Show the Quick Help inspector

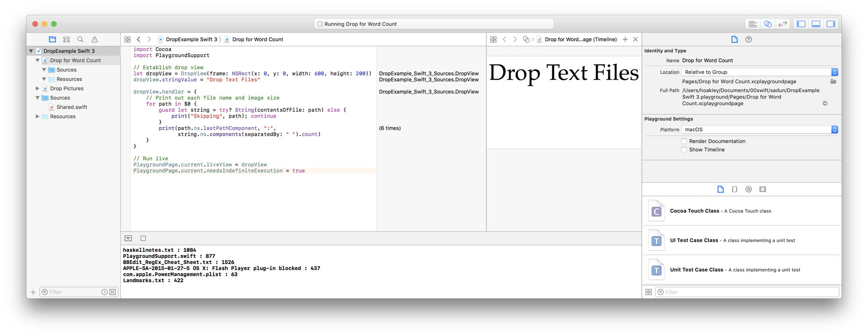[748, 39]
